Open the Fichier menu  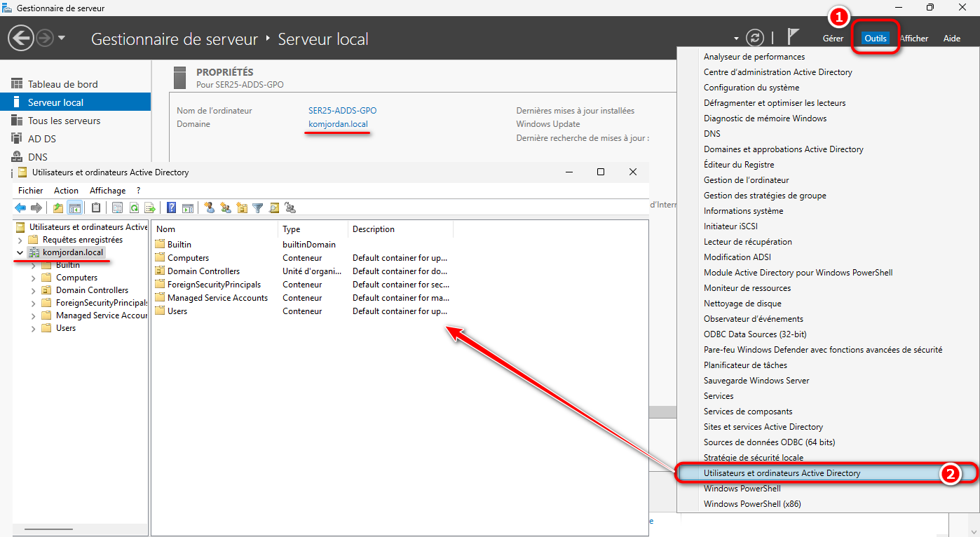[30, 191]
